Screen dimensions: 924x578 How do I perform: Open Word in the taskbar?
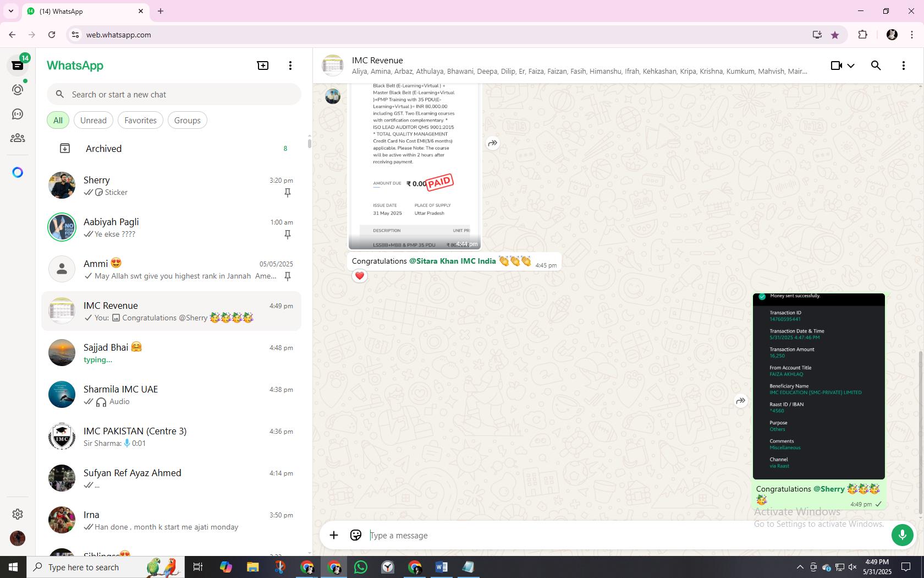point(441,567)
